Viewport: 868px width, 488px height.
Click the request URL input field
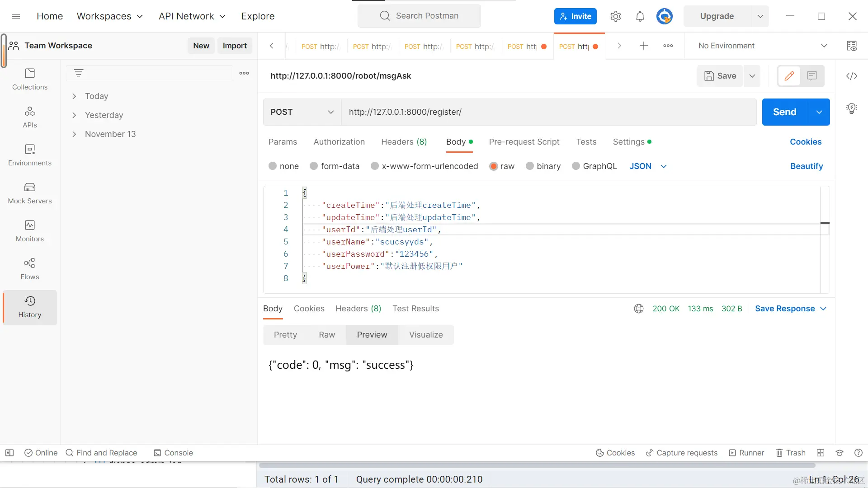coord(549,112)
